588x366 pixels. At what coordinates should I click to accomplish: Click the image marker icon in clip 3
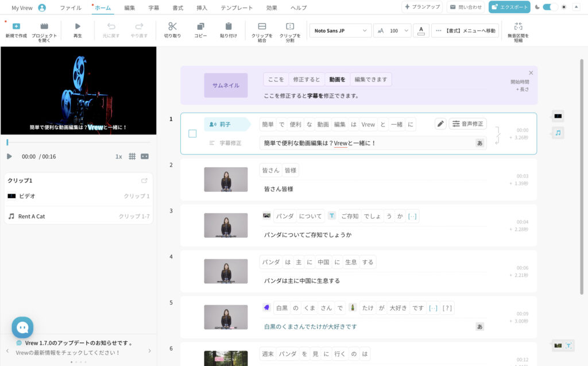coord(266,215)
